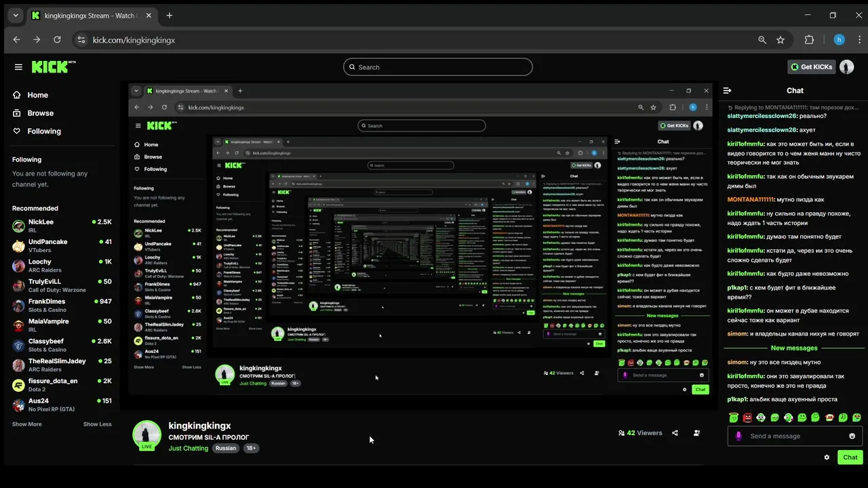This screenshot has width=868, height=488.
Task: Open TrulyEviLL's Warzone channel
Action: 62,285
